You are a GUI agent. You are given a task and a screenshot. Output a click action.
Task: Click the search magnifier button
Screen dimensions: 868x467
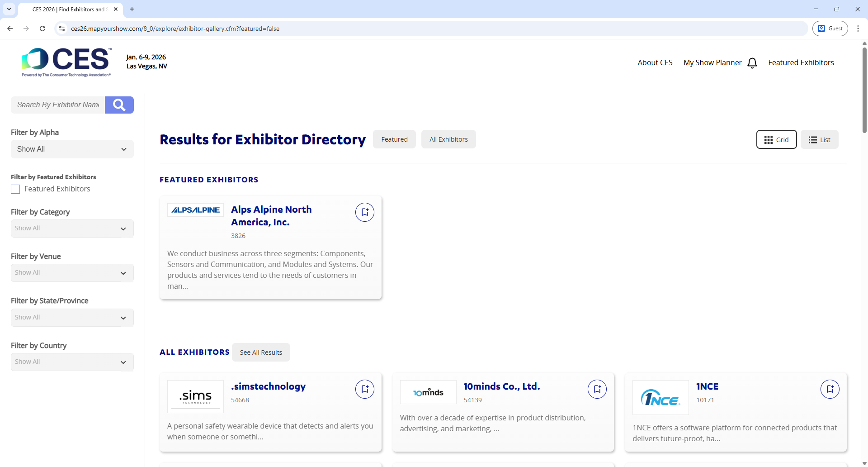click(x=119, y=105)
